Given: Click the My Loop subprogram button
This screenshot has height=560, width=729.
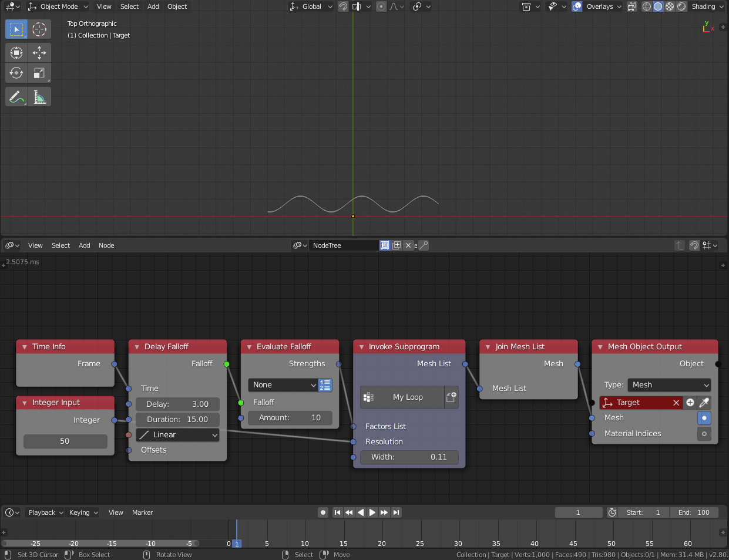Looking at the screenshot, I should click(x=403, y=397).
